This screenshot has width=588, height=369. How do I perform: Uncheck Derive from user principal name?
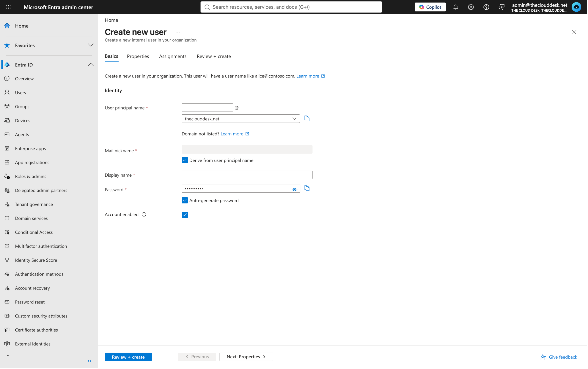pos(185,160)
